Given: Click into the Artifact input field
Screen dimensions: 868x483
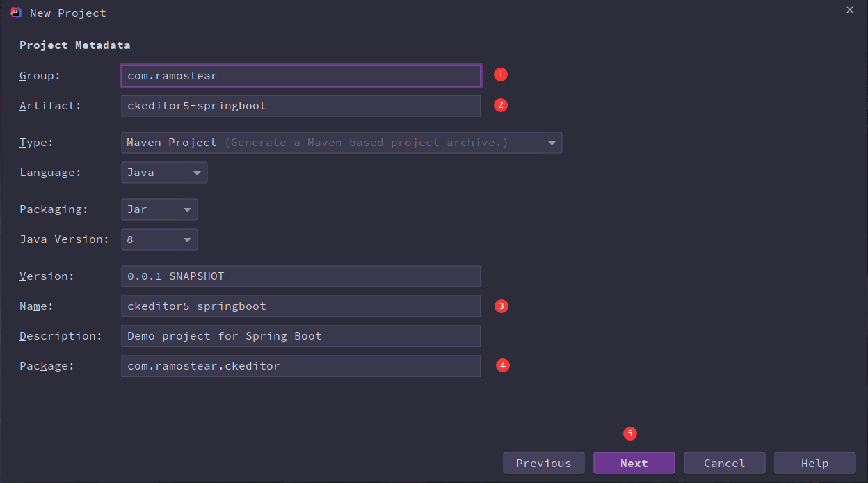Looking at the screenshot, I should click(300, 106).
